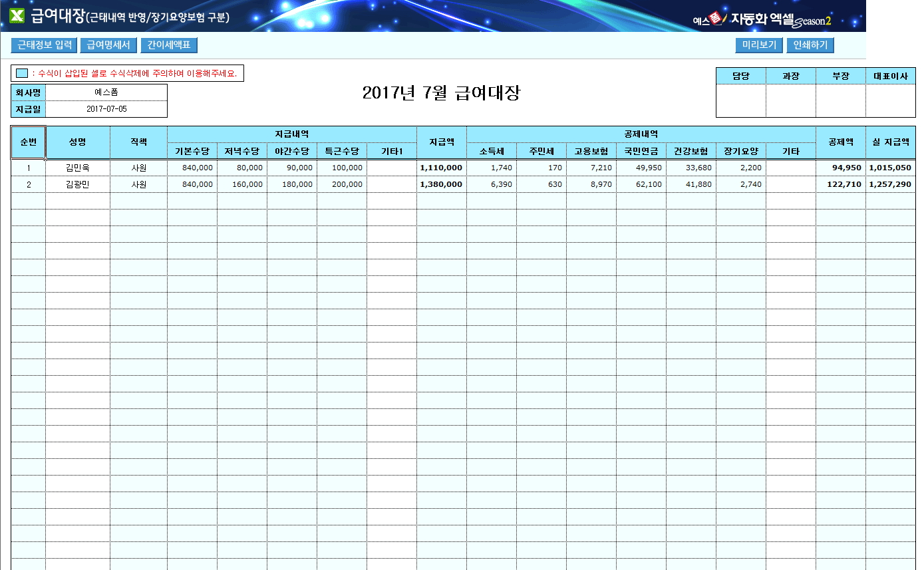The width and height of the screenshot is (924, 570).
Task: Click the 인쇄하기 print button
Action: (x=810, y=45)
